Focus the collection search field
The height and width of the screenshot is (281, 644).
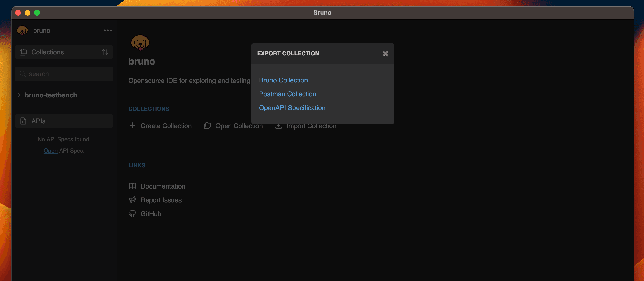64,74
